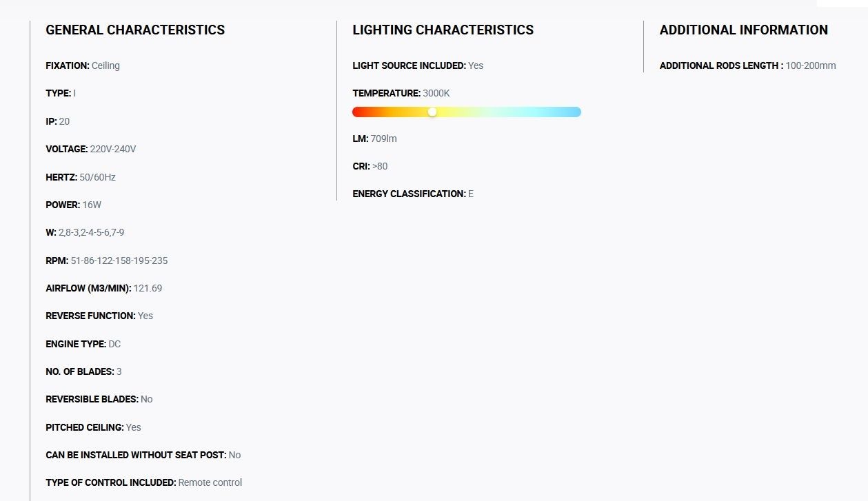Click the Pitched Ceiling: Yes row
Screen dimensions: 868x501
click(x=93, y=427)
